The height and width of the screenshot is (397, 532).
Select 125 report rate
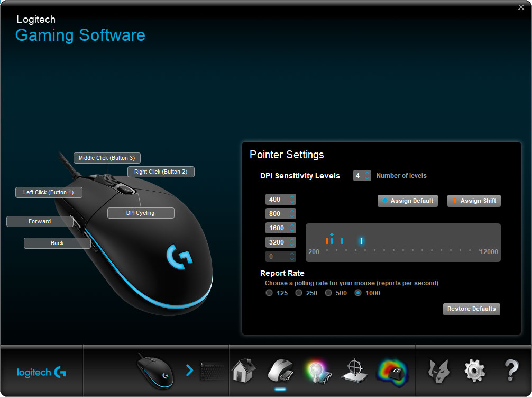pyautogui.click(x=269, y=293)
